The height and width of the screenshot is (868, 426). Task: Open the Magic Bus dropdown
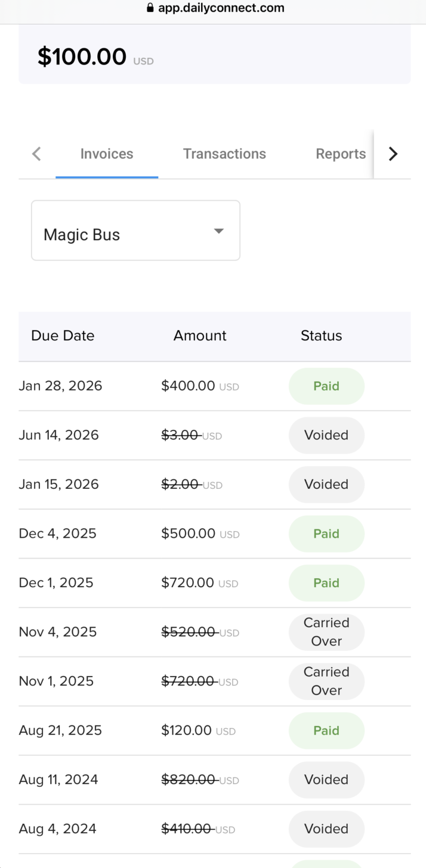pyautogui.click(x=135, y=231)
